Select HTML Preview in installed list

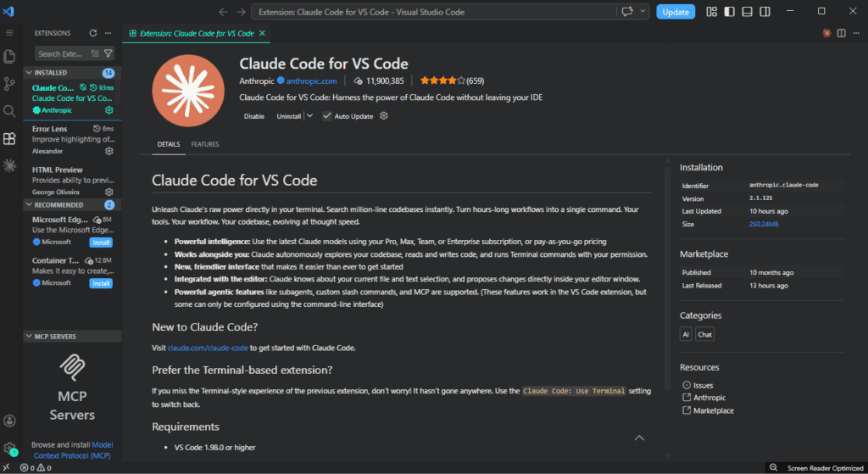pyautogui.click(x=73, y=181)
